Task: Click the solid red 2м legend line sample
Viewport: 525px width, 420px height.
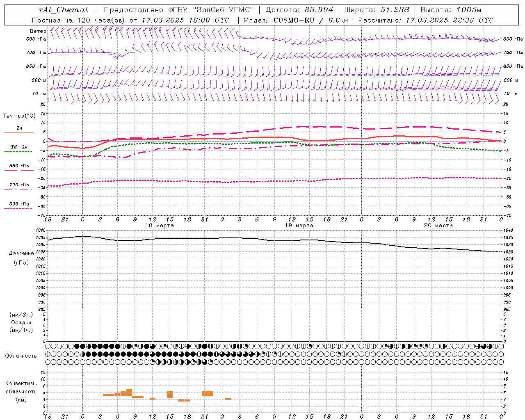Action: (x=19, y=132)
